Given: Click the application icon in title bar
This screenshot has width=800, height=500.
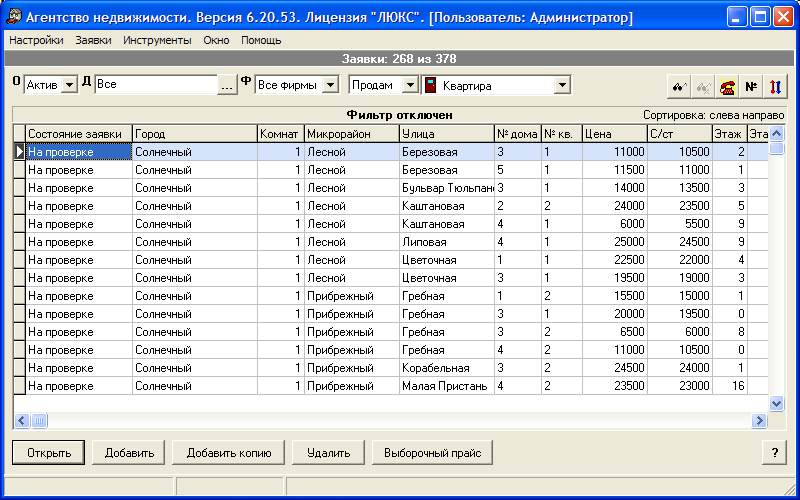Looking at the screenshot, I should tap(14, 17).
